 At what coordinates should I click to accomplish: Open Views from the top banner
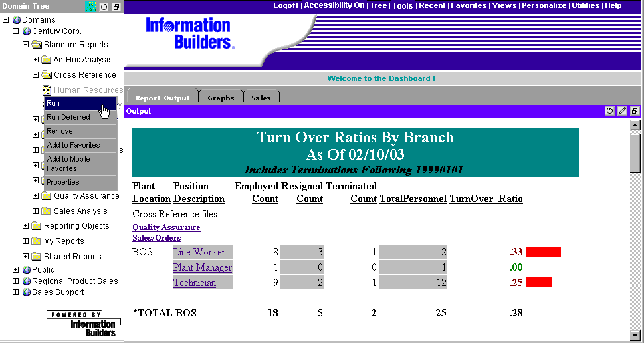[504, 6]
